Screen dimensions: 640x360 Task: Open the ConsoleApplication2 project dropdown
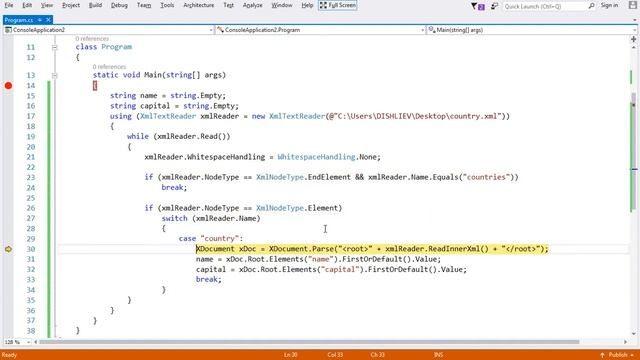click(x=109, y=30)
